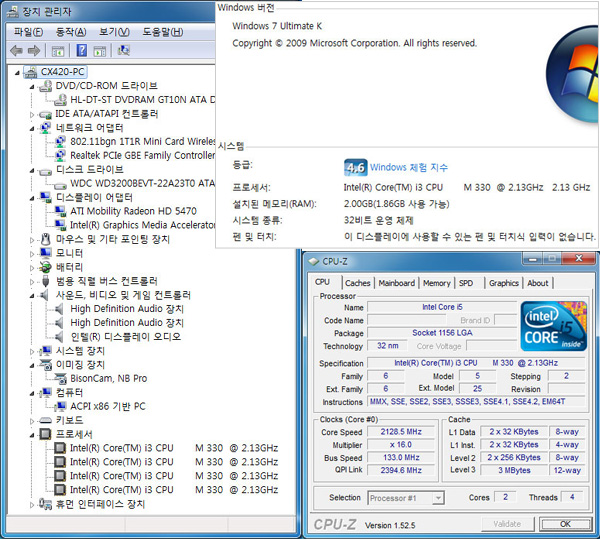The height and width of the screenshot is (540, 600).
Task: Click the CPU-Z title bar icon
Action: 314,261
